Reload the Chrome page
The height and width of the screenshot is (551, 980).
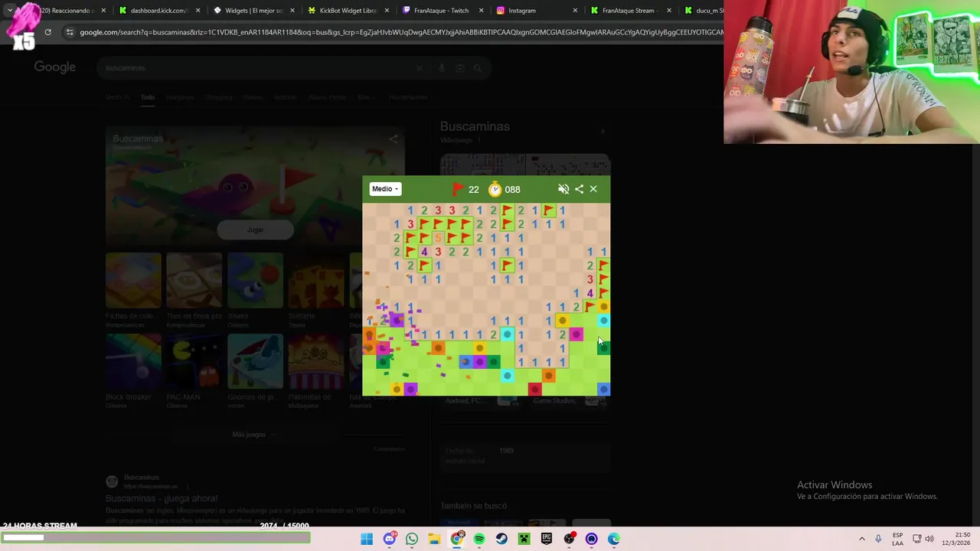(47, 32)
